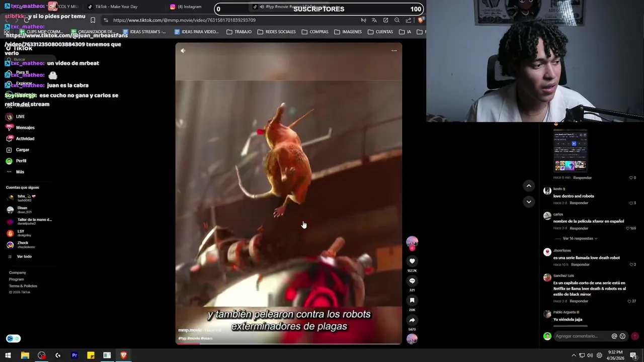
Task: Open the TRABAJO bookmarks folder
Action: (x=239, y=32)
